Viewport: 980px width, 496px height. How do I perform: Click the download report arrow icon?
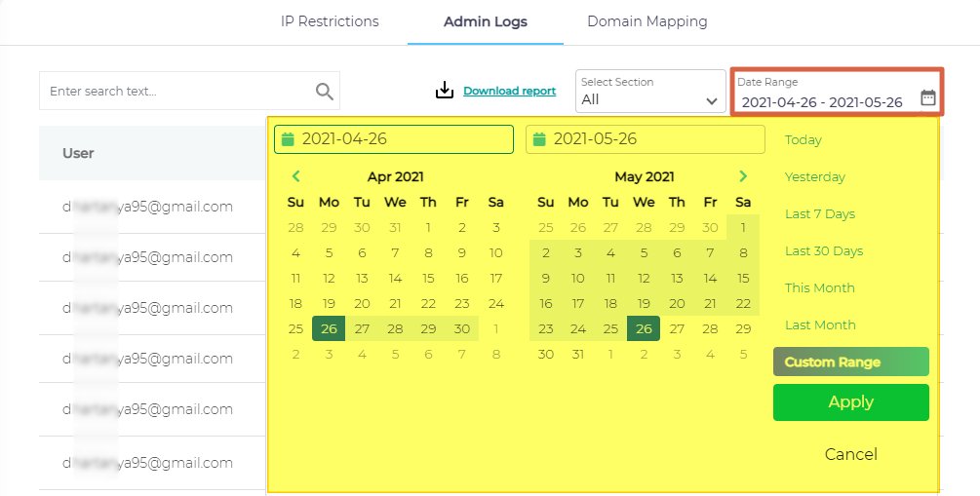pyautogui.click(x=445, y=91)
